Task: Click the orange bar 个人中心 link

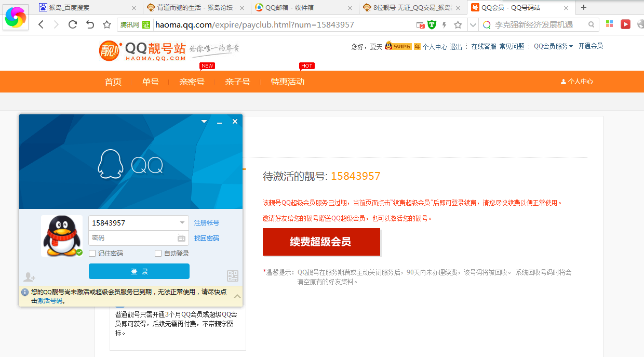Action: pos(577,82)
